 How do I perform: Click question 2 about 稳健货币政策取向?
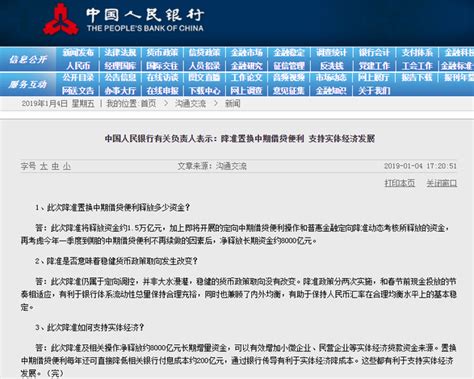(116, 261)
